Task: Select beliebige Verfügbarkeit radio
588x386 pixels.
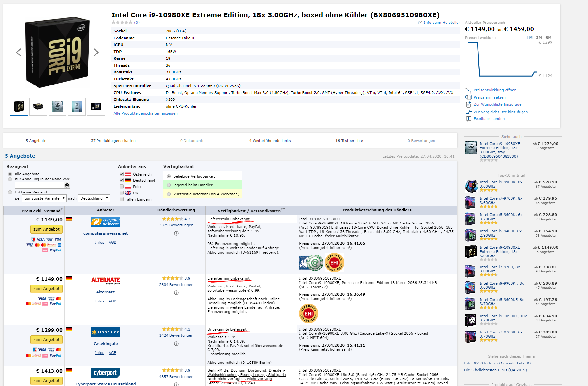Action: coord(169,176)
